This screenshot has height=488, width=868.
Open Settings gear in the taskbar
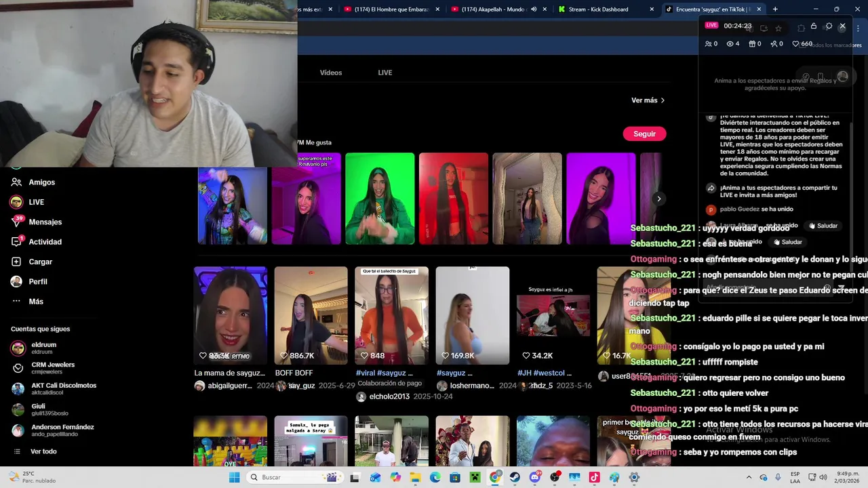[x=634, y=477]
